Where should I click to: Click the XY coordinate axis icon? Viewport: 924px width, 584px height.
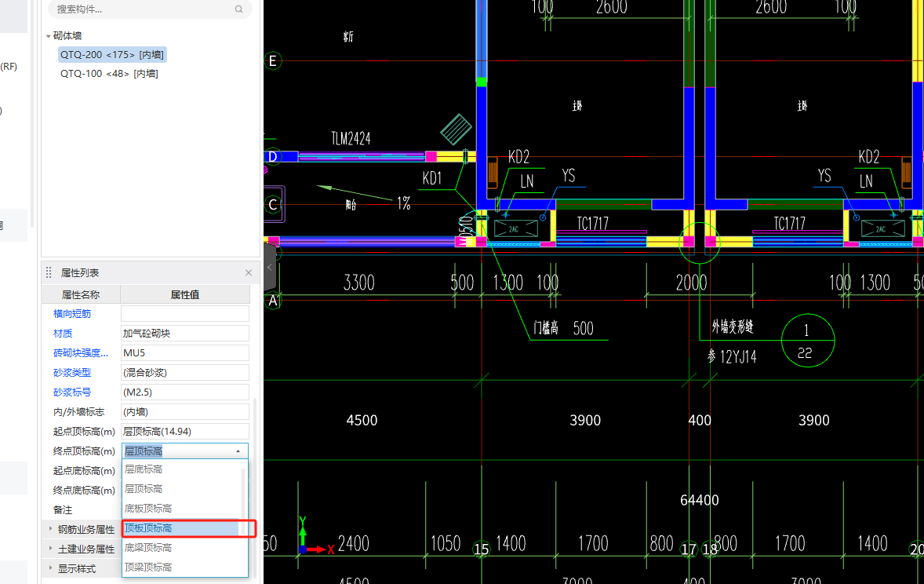315,538
